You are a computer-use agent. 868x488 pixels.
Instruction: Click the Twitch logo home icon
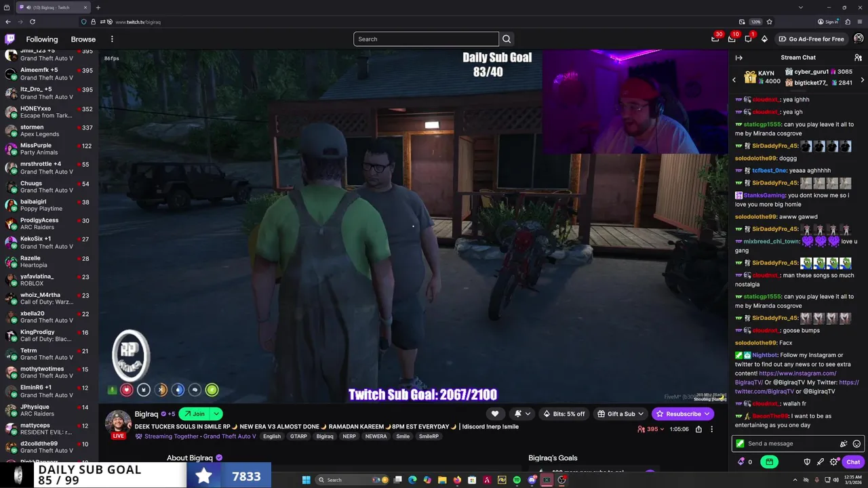pyautogui.click(x=9, y=39)
